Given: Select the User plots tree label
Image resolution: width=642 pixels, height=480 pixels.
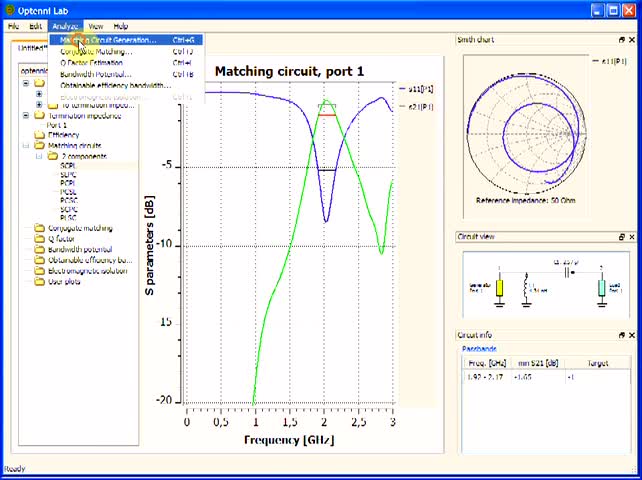Looking at the screenshot, I should pyautogui.click(x=64, y=281).
